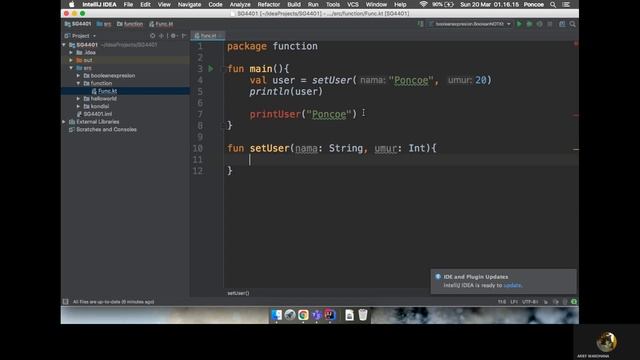The width and height of the screenshot is (640, 360).
Task: Expand the out folder
Action: coord(71,60)
